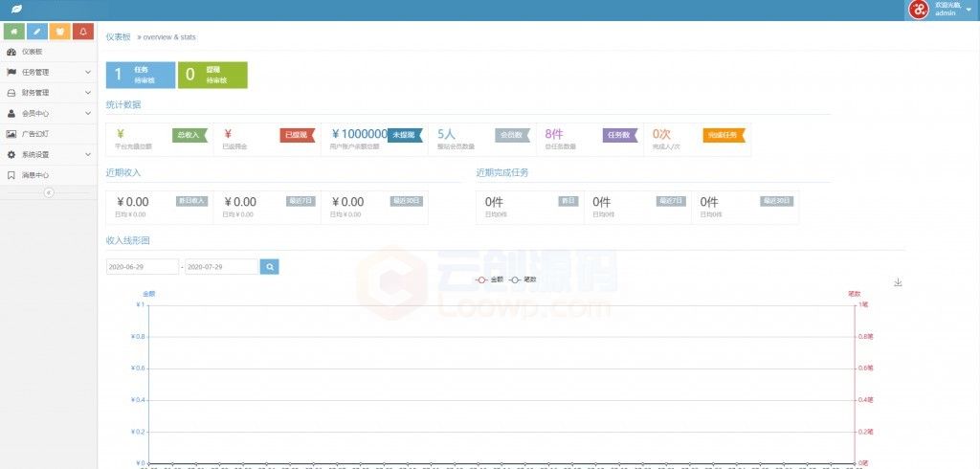Collapse the sidebar with the double-arrow button
This screenshot has height=469, width=980.
49,192
